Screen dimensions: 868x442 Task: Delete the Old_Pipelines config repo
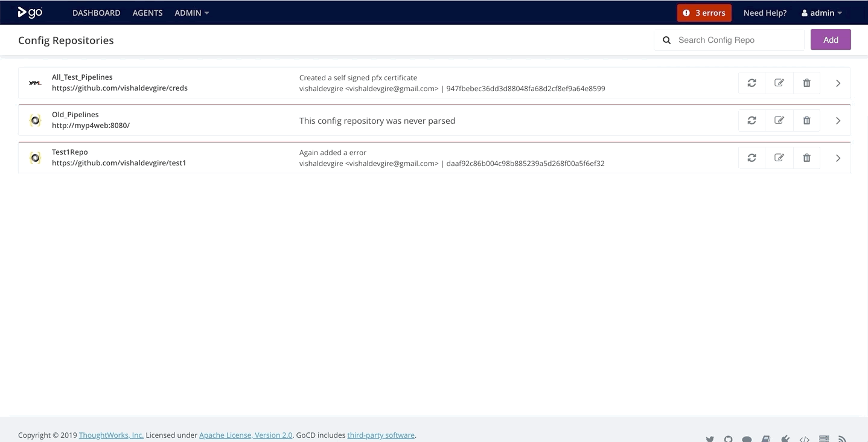coord(806,120)
